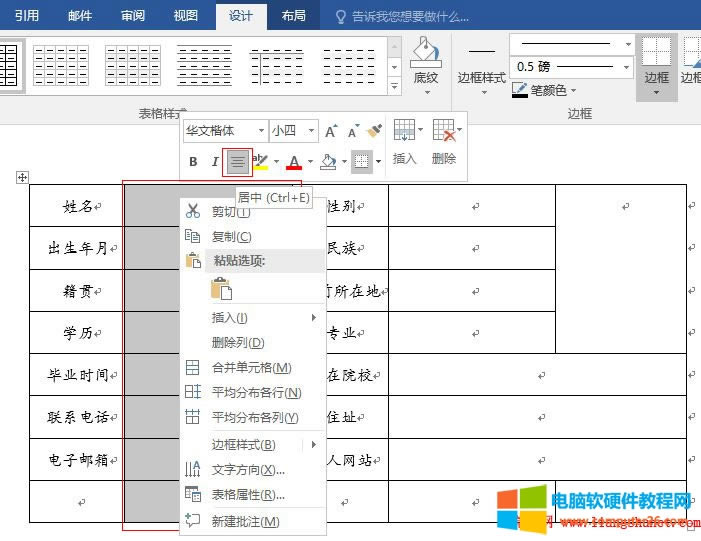Open the 华文楷体 font name dropdown
Viewport: 701px width, 541px height.
[261, 131]
